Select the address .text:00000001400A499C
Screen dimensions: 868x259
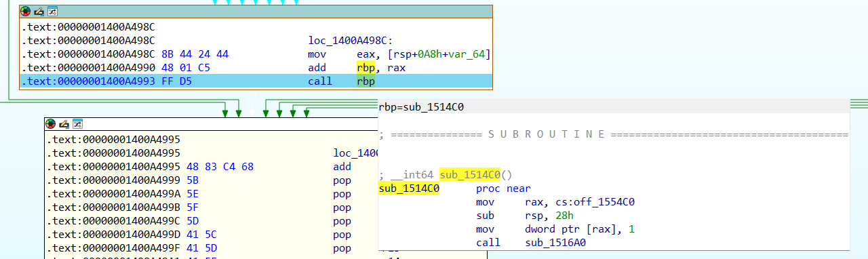click(114, 221)
